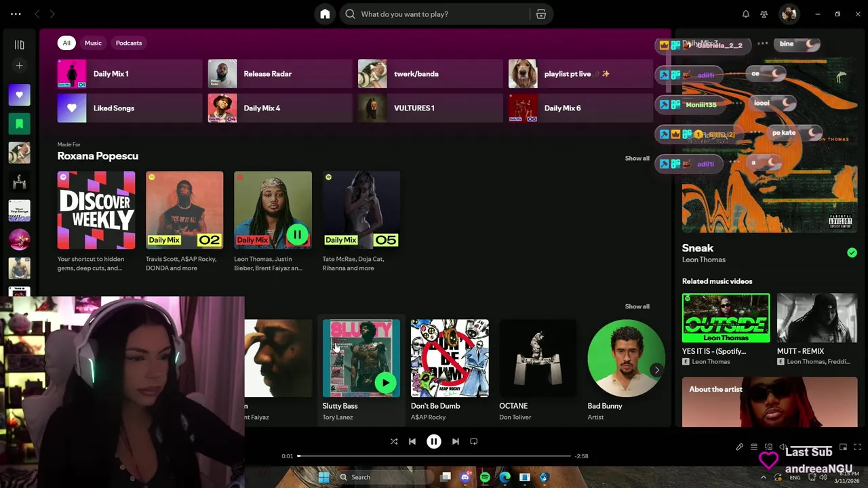Go to Spotify Home via house icon
Screen dimensions: 868x488
[325, 14]
